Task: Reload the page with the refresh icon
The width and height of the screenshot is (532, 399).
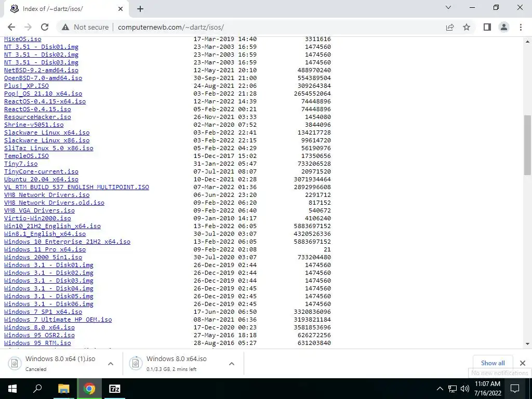Action: 45,27
